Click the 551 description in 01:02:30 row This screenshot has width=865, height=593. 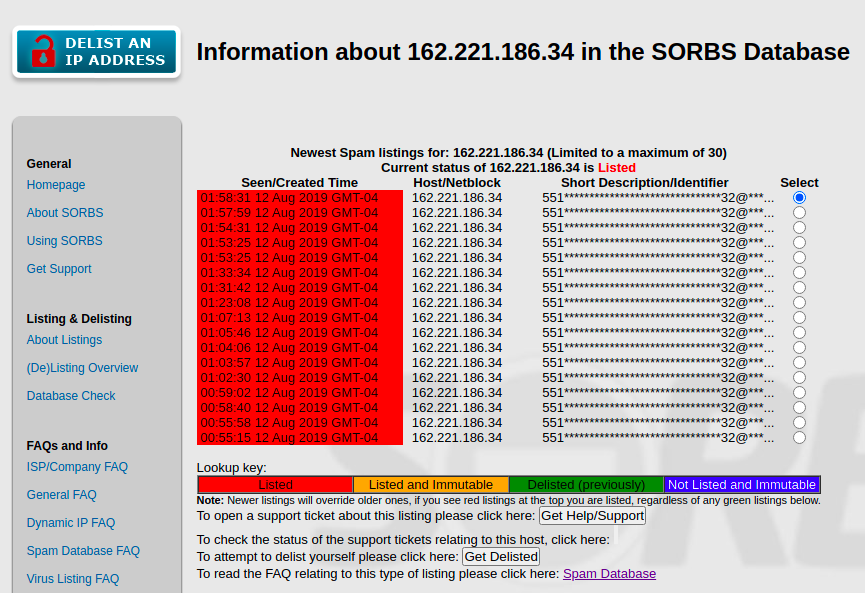pos(658,377)
